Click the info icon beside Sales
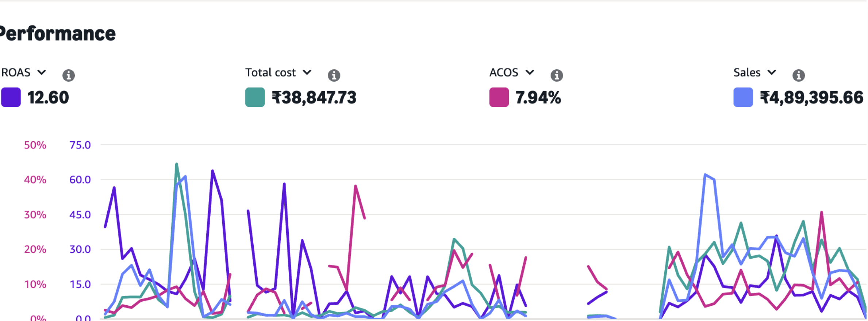 [x=799, y=75]
